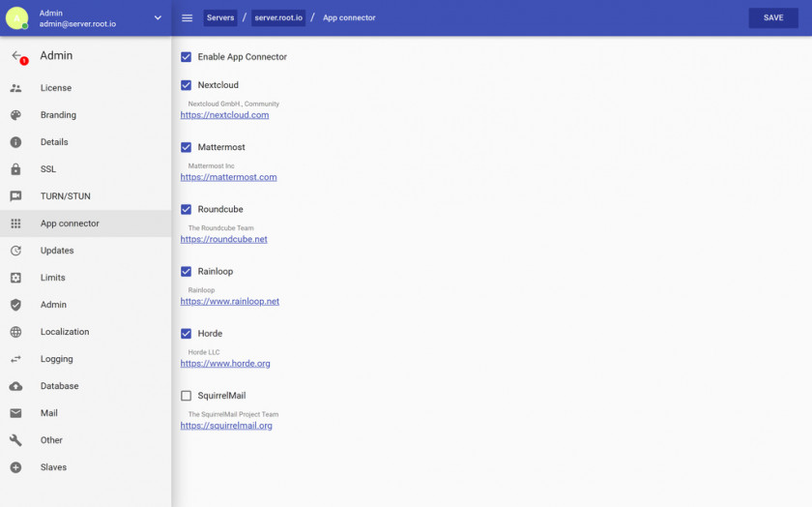Screen dimensions: 812x507
Task: Open the Updates page
Action: [x=85, y=251]
